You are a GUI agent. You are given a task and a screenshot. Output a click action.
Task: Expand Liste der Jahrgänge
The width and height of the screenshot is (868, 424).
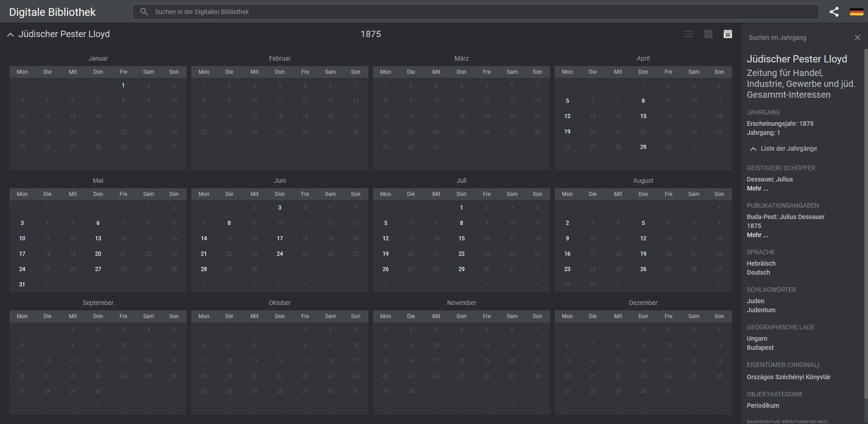pos(783,148)
